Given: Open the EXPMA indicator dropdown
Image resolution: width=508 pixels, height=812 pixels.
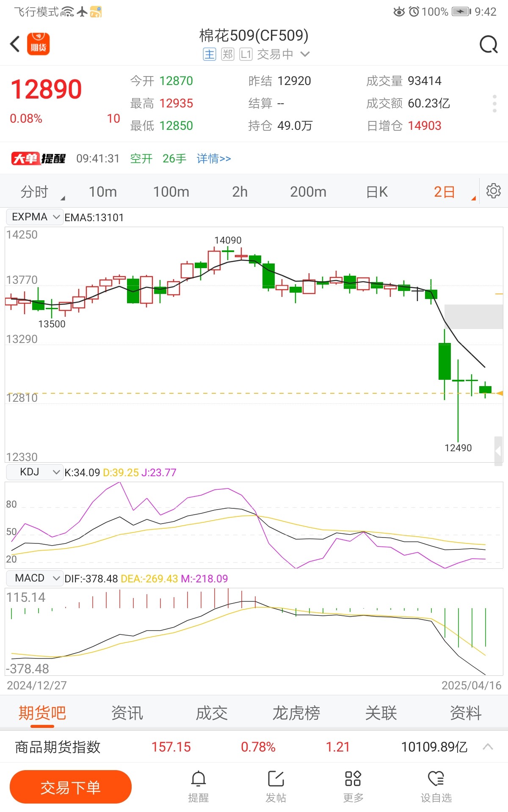Looking at the screenshot, I should [35, 217].
